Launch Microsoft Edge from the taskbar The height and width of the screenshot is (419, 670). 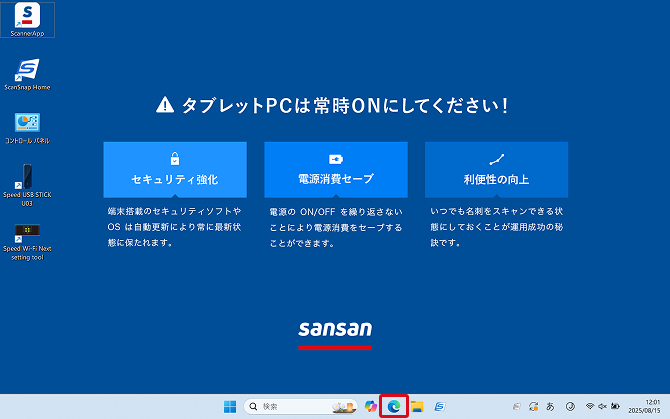394,407
